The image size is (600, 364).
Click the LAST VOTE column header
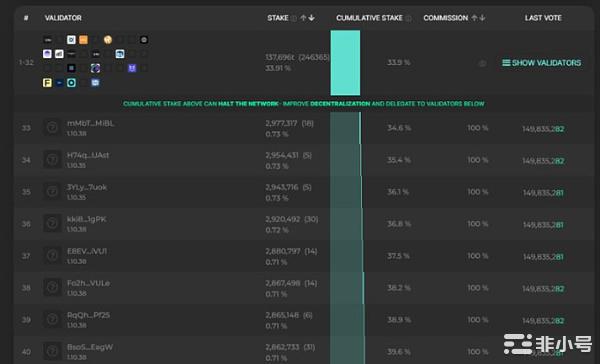[543, 18]
